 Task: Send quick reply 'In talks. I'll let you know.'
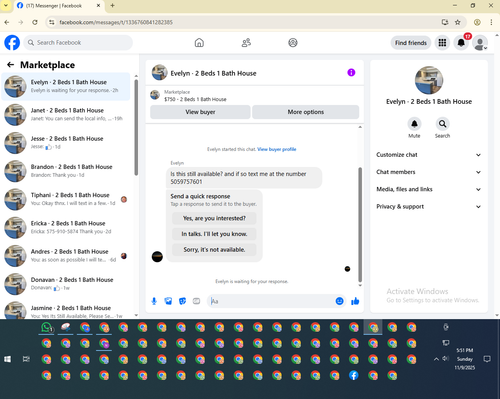[214, 234]
